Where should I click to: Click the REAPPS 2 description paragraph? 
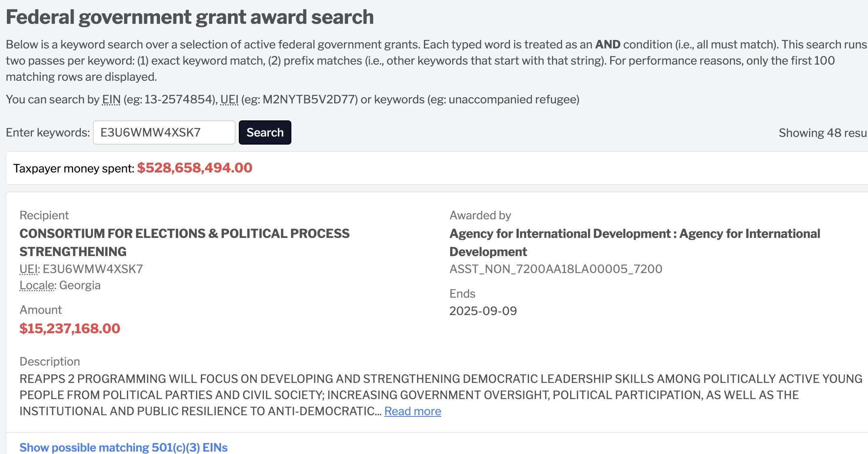click(x=441, y=395)
